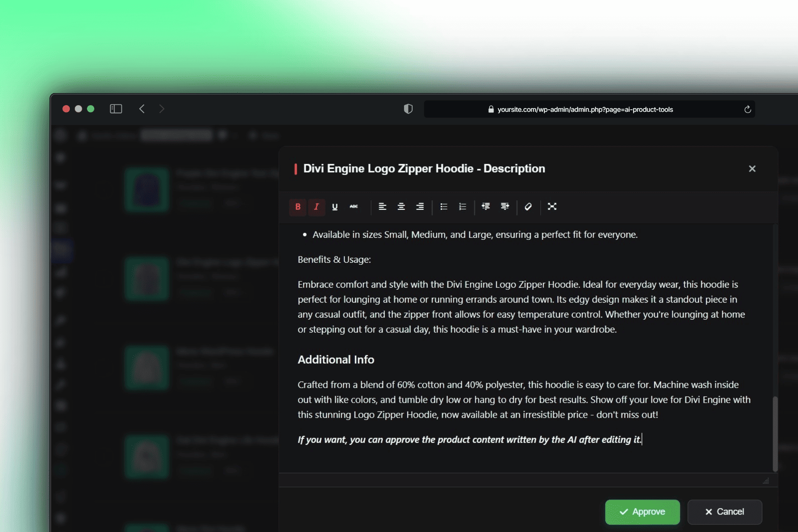Image resolution: width=798 pixels, height=532 pixels.
Task: Toggle underline formatting button
Action: (335, 207)
